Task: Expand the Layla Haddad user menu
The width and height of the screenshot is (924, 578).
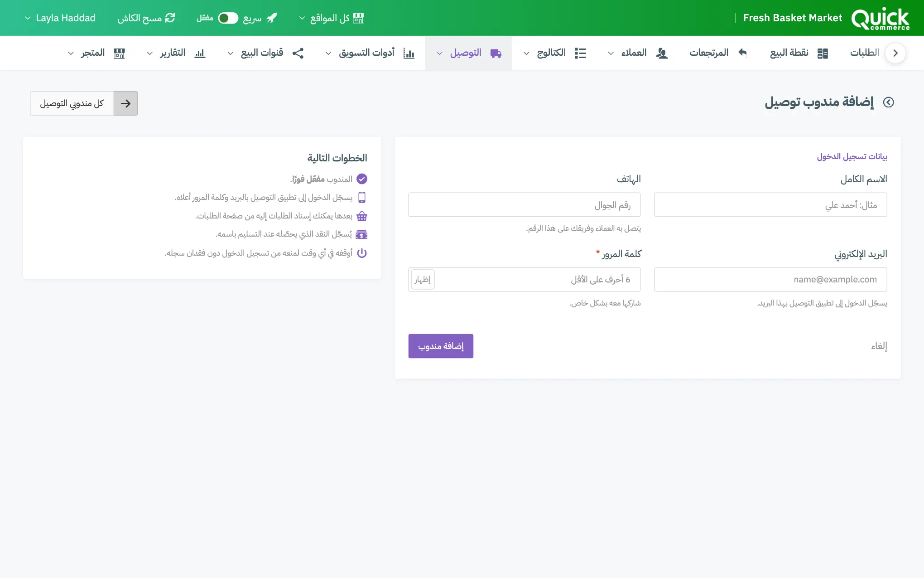Action: (x=60, y=18)
